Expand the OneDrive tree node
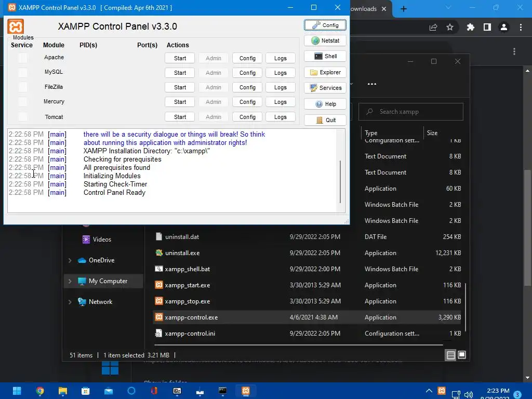The height and width of the screenshot is (399, 532). click(x=70, y=260)
